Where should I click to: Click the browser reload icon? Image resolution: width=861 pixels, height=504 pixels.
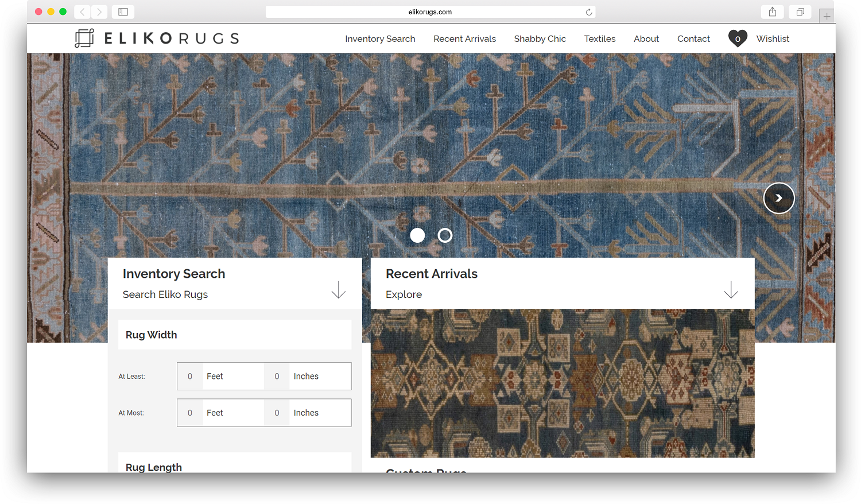pos(588,12)
